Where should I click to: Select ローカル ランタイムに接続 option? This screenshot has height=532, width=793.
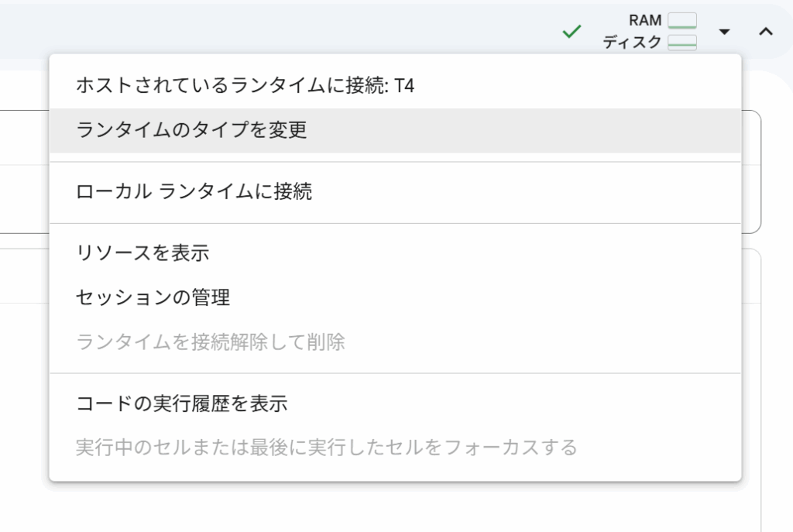point(194,191)
